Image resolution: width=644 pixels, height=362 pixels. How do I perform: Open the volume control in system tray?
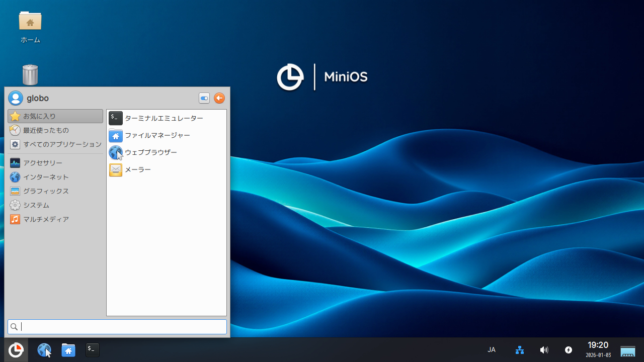click(544, 350)
